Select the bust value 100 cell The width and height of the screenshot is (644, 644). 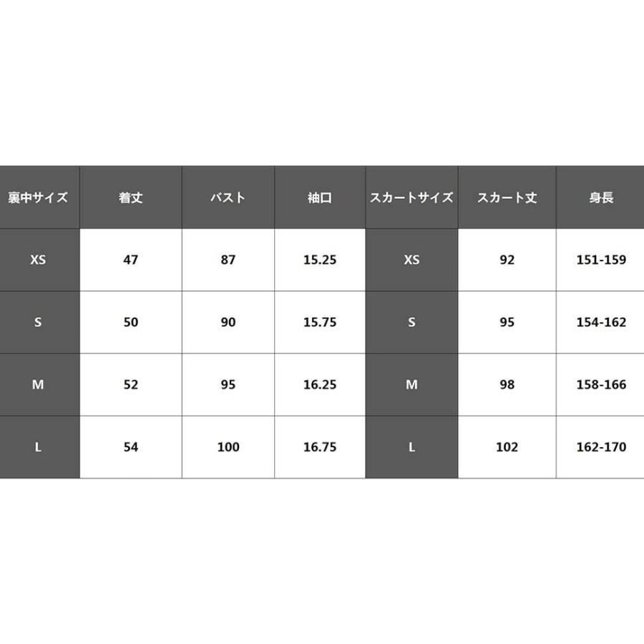point(228,447)
